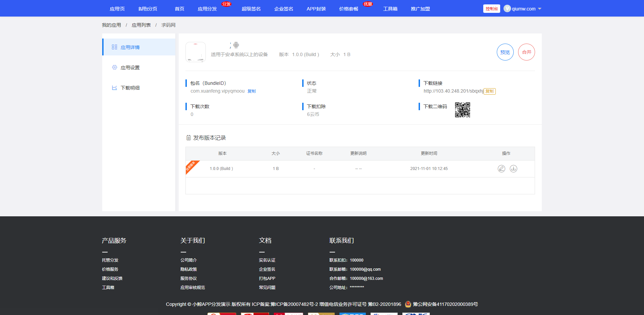Go to 超级签名 in the top navigation

click(x=251, y=9)
